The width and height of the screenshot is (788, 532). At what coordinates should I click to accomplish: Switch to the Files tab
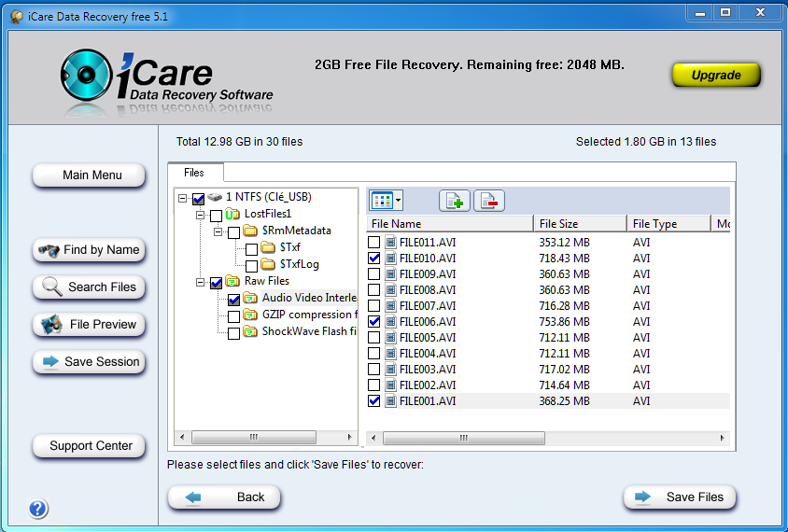tap(194, 173)
